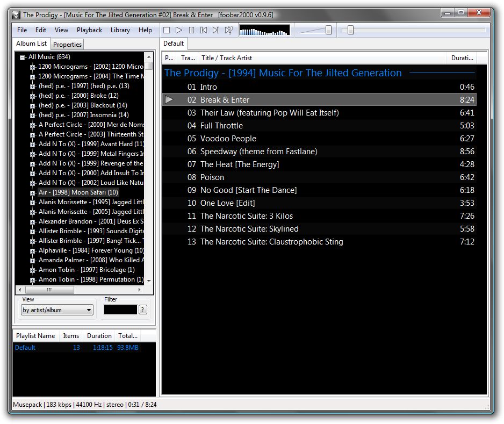This screenshot has width=504, height=424.
Task: Select the Default playlist tab
Action: tap(173, 44)
